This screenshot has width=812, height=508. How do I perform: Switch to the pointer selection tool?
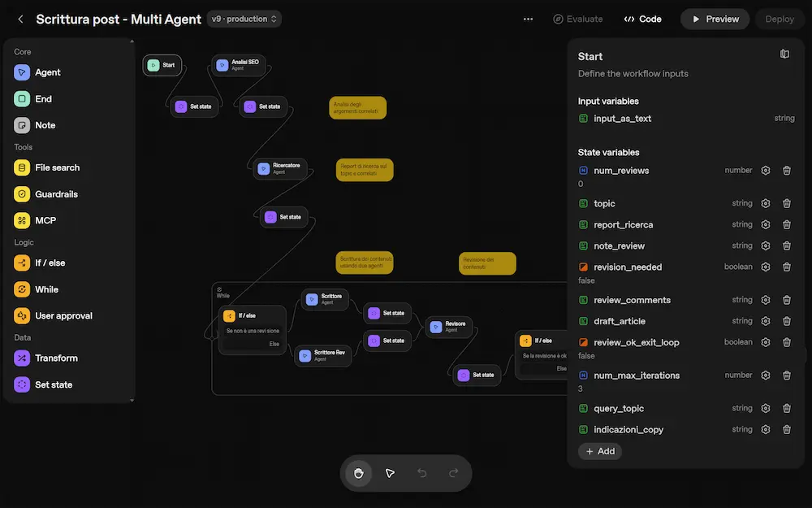click(390, 473)
